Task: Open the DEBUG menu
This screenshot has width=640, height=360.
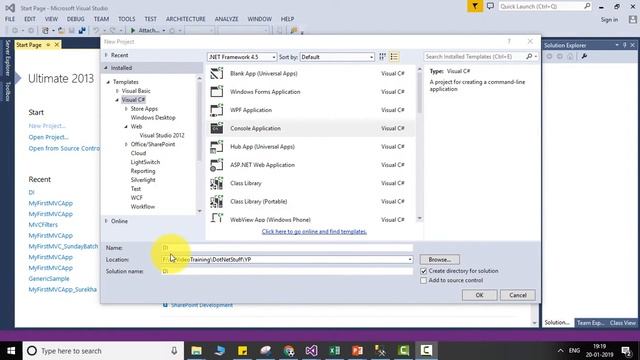Action: click(76, 19)
